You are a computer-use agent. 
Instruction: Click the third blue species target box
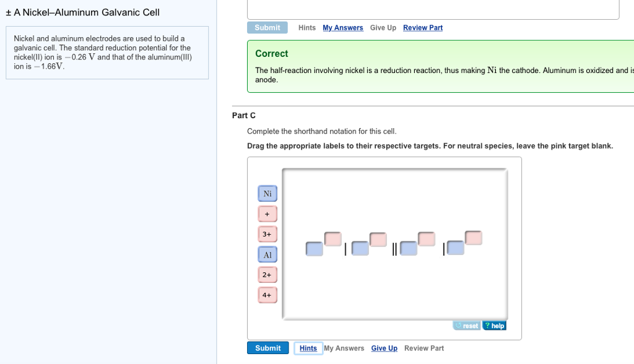(x=408, y=249)
